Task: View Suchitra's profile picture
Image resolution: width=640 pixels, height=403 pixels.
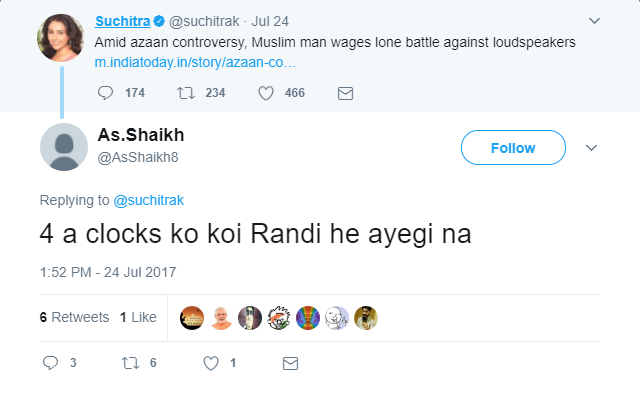Action: point(60,38)
